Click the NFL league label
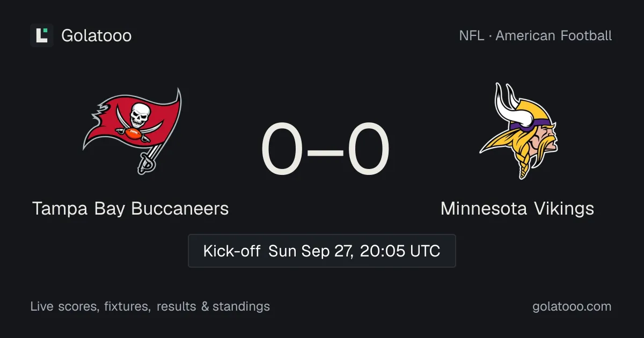The height and width of the screenshot is (338, 644). [471, 36]
